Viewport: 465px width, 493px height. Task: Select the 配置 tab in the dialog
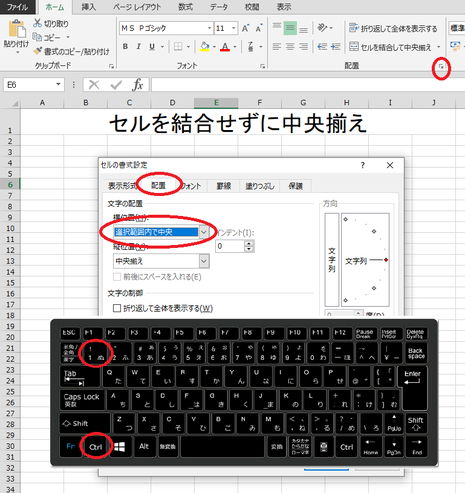[x=158, y=185]
